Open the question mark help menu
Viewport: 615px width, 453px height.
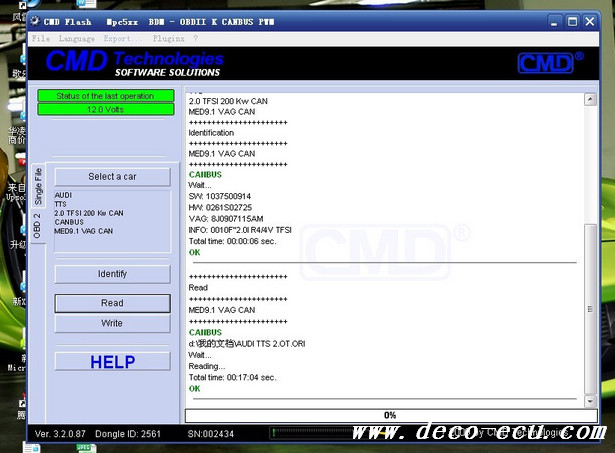195,38
